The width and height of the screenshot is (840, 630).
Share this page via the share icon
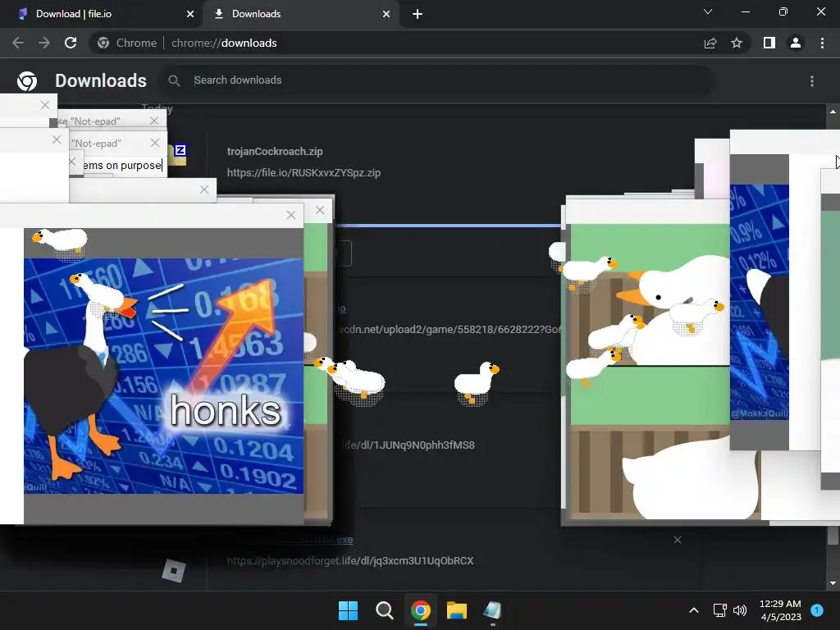pos(710,43)
